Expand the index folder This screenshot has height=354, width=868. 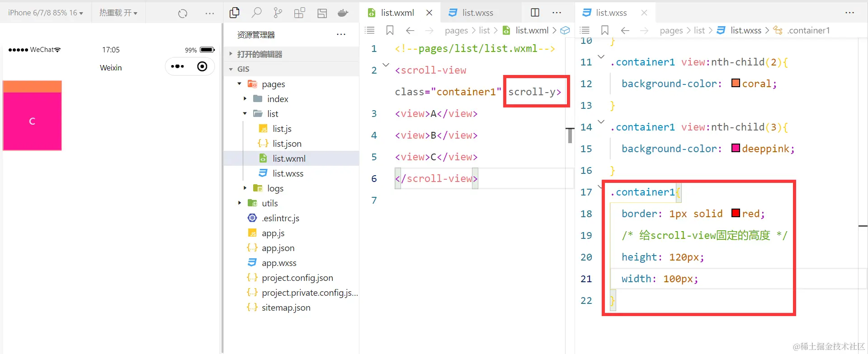pyautogui.click(x=245, y=99)
